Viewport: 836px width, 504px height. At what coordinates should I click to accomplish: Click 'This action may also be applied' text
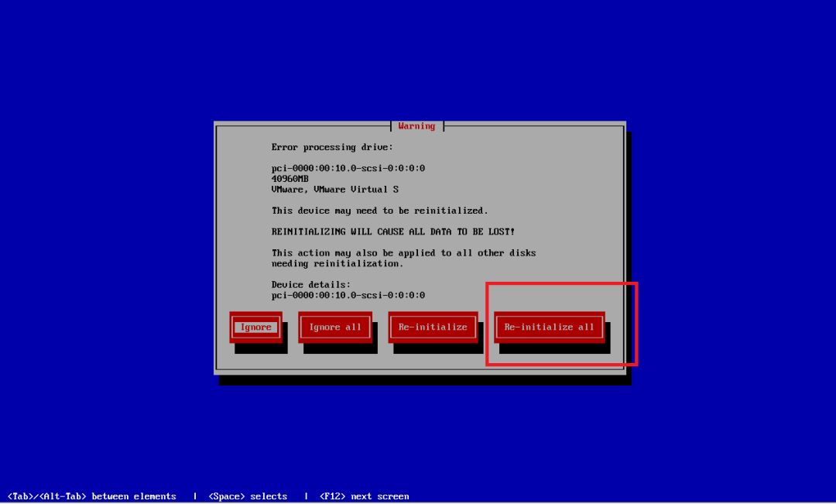click(403, 253)
